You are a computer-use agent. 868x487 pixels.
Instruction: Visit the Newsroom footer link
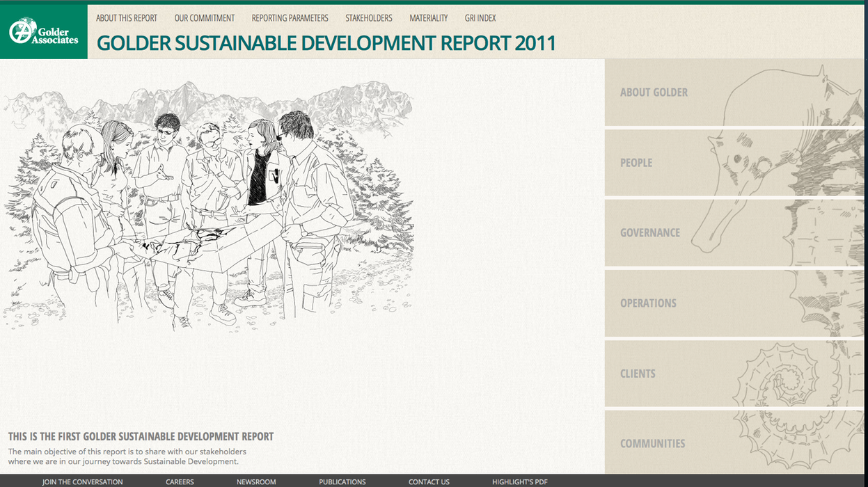[256, 481]
